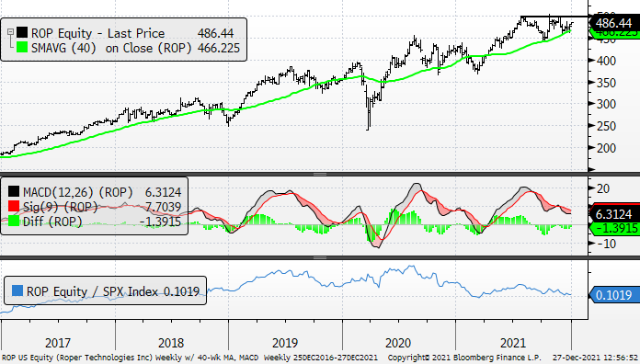Click the 2020 label on the time axis
Viewport: 640px width, 364px height.
pos(398,343)
